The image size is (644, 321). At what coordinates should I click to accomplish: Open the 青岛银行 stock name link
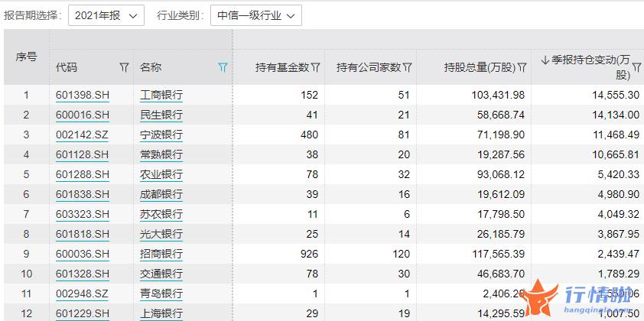pos(161,293)
